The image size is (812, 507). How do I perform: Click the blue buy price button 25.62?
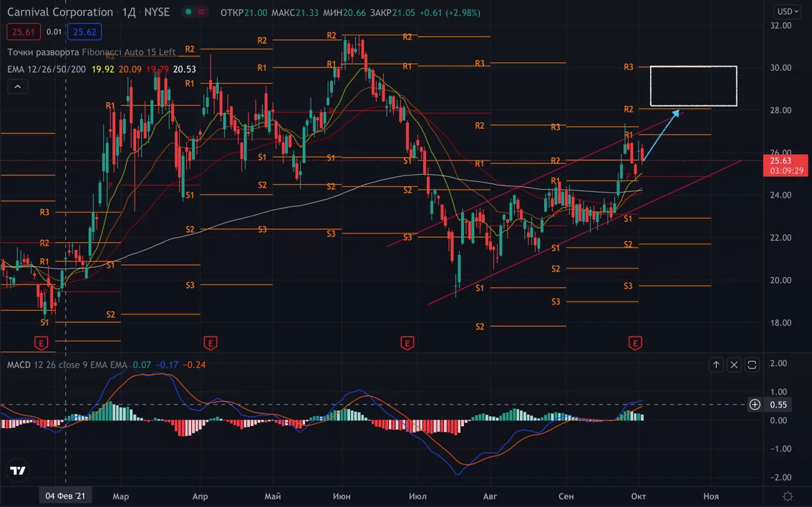coord(84,32)
